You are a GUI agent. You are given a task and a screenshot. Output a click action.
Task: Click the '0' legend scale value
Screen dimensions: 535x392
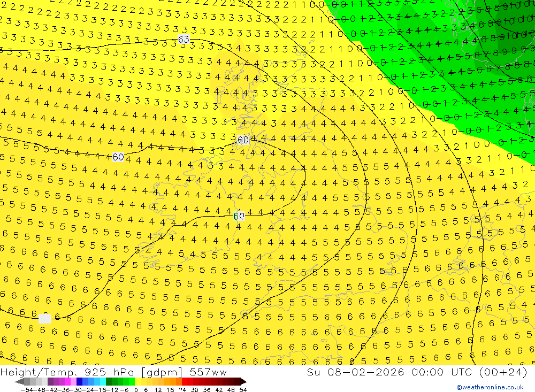tap(136, 390)
